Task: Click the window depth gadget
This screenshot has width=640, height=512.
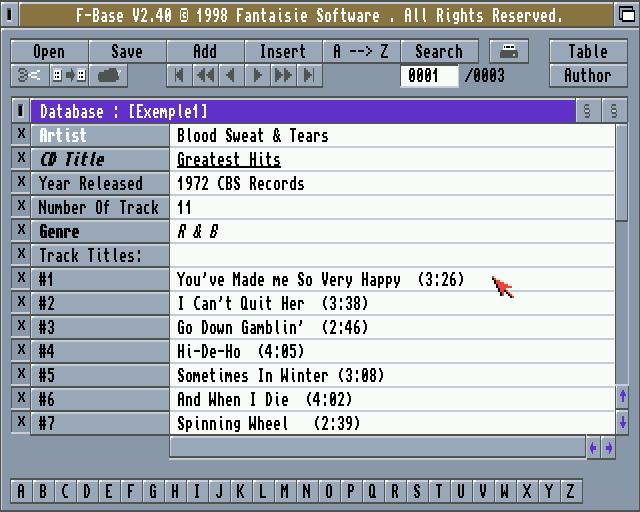Action: (x=626, y=15)
